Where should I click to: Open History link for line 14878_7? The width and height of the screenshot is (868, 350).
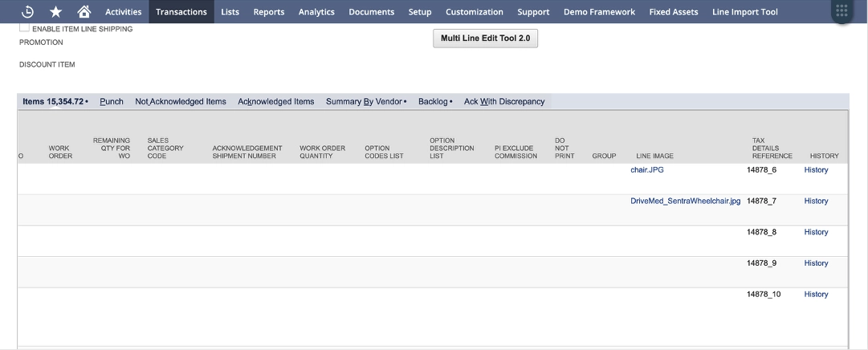816,201
